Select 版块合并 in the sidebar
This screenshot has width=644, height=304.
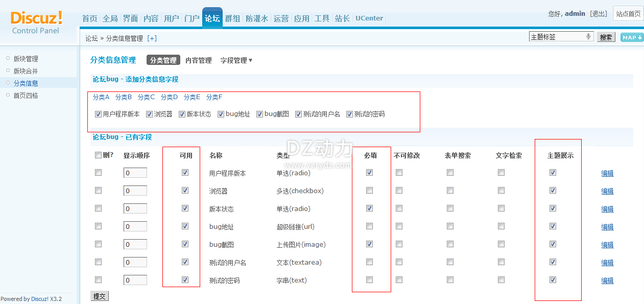pos(26,71)
